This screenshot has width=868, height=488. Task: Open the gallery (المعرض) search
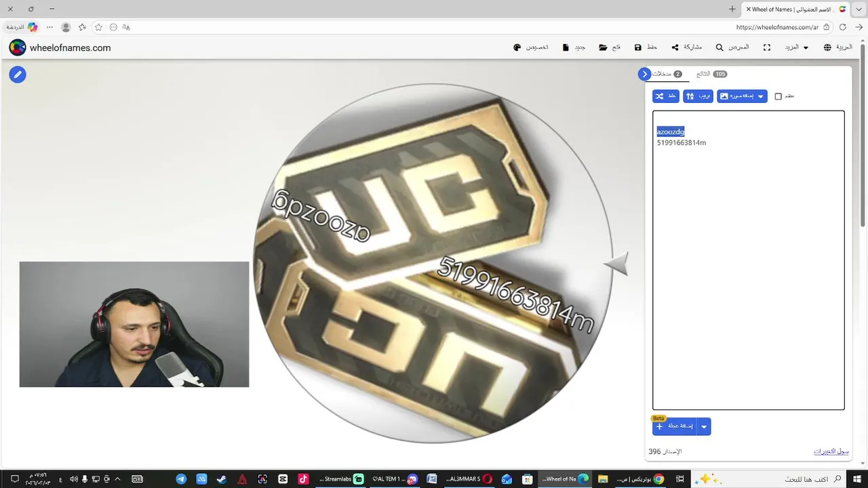pos(732,47)
